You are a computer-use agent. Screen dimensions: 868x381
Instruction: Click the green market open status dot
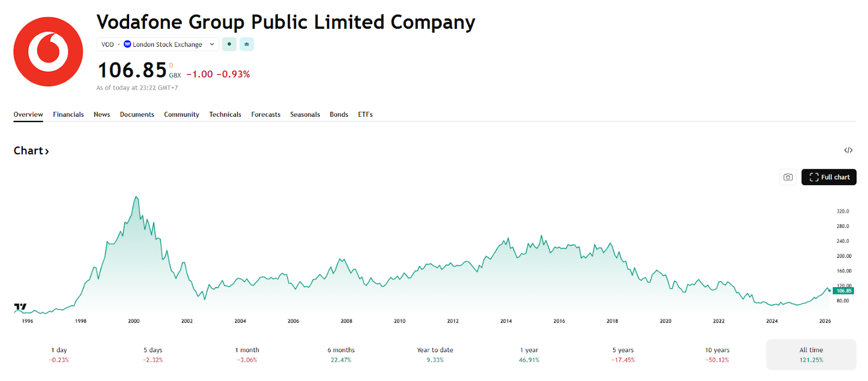point(229,44)
